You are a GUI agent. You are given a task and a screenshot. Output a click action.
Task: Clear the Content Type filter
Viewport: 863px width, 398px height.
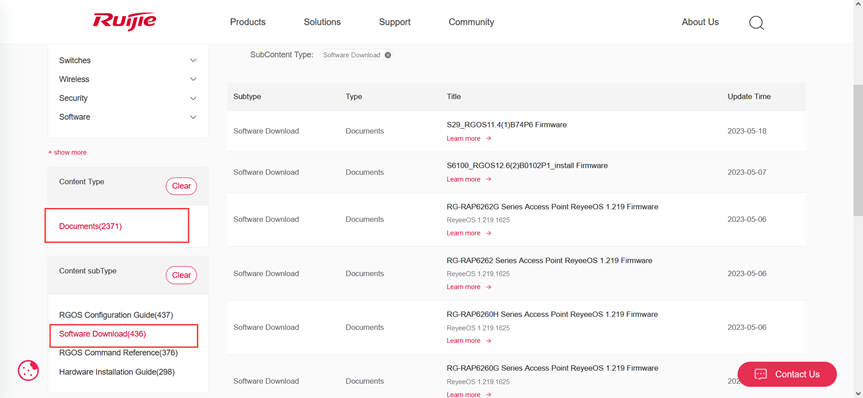coord(181,186)
